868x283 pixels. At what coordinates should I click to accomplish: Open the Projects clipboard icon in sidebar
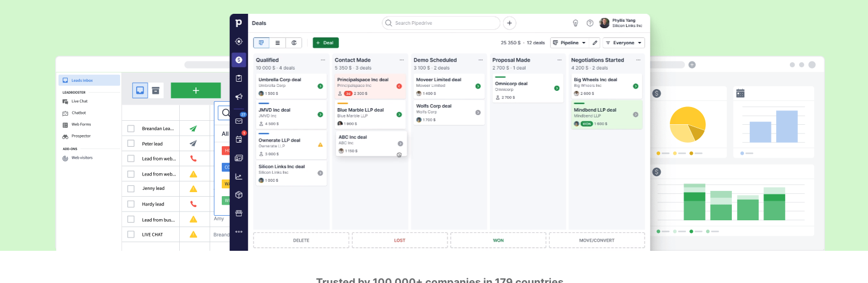pos(239,78)
